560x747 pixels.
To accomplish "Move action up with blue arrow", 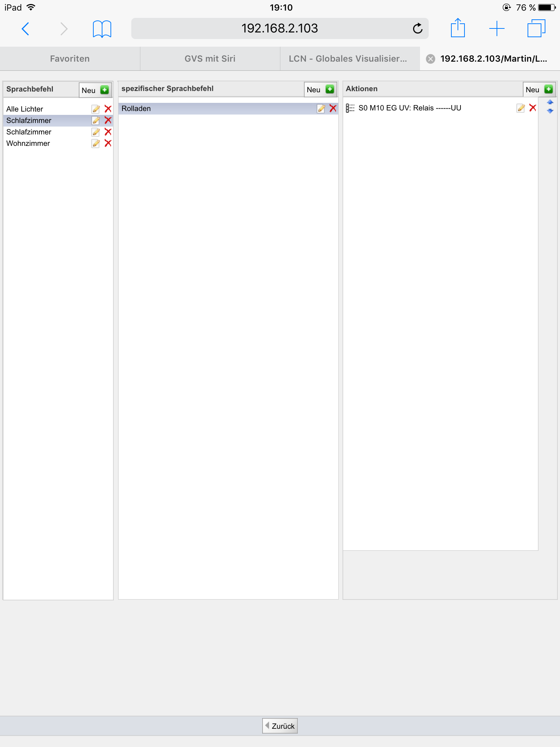I will (550, 102).
